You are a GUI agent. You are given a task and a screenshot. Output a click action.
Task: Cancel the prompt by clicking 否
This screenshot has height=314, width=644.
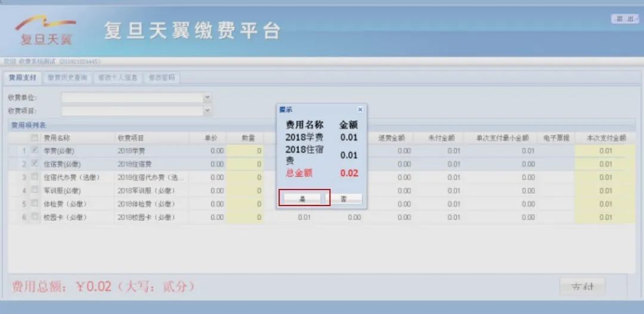[344, 199]
